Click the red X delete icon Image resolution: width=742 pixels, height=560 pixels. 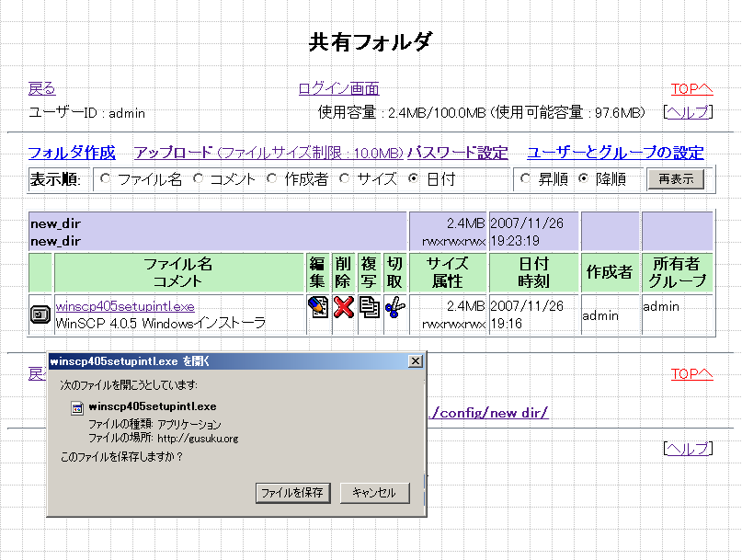click(344, 307)
